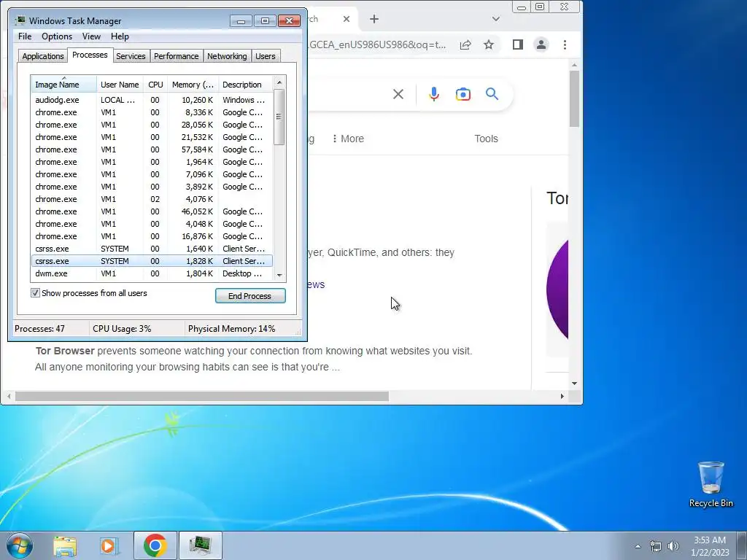This screenshot has width=747, height=560.
Task: Select chrome.exe row with CPU 02
Action: [152, 199]
